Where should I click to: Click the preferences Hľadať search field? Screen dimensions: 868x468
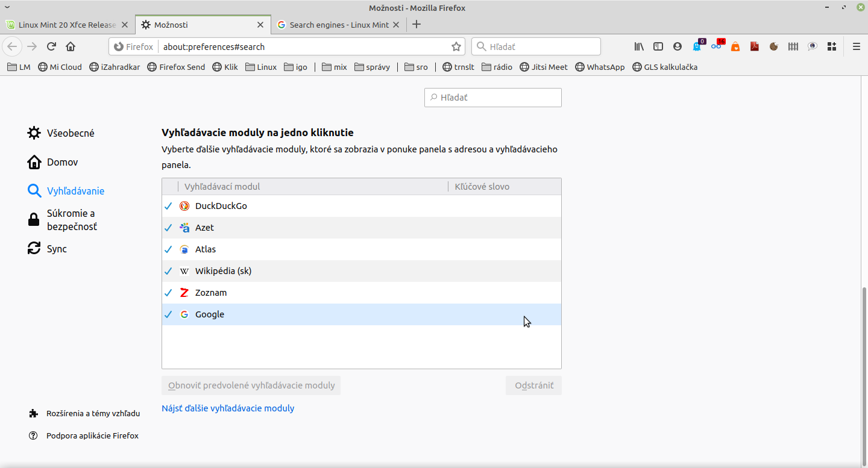(493, 97)
